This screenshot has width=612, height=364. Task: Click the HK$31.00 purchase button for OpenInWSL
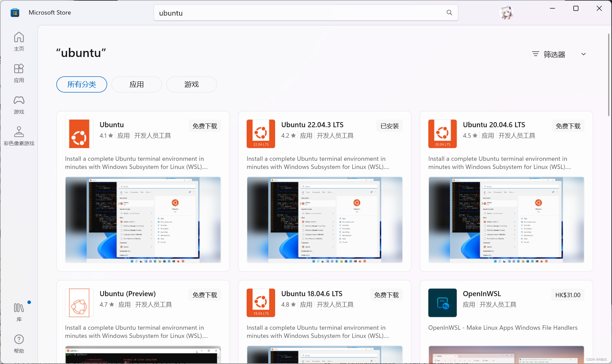coord(568,294)
